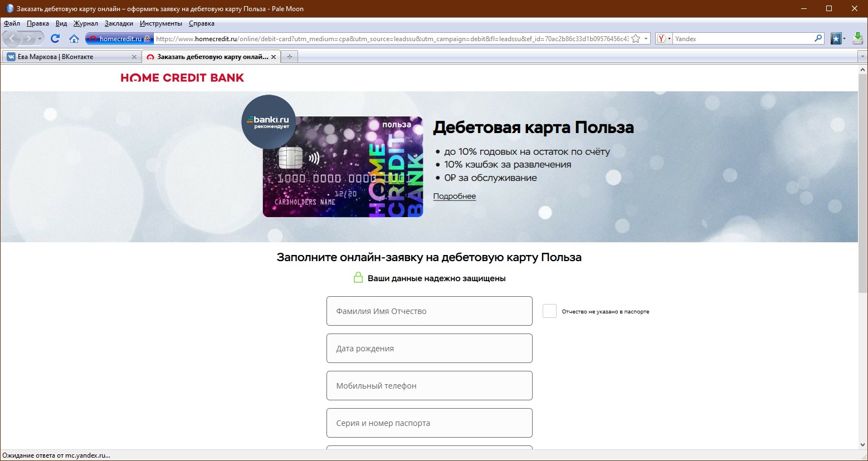Click the Pale Moon window title icon
The width and height of the screenshot is (868, 461).
coord(9,9)
